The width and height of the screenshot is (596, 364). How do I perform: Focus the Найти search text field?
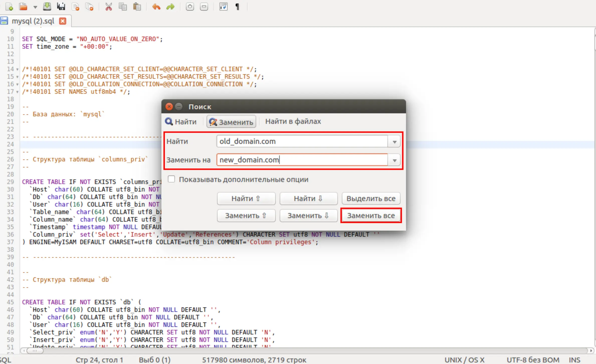(x=302, y=141)
